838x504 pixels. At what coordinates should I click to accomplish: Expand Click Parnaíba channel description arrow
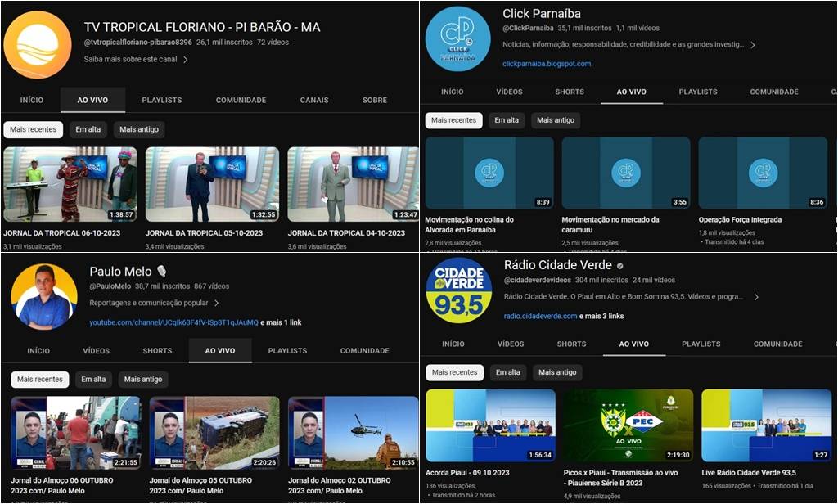point(752,45)
